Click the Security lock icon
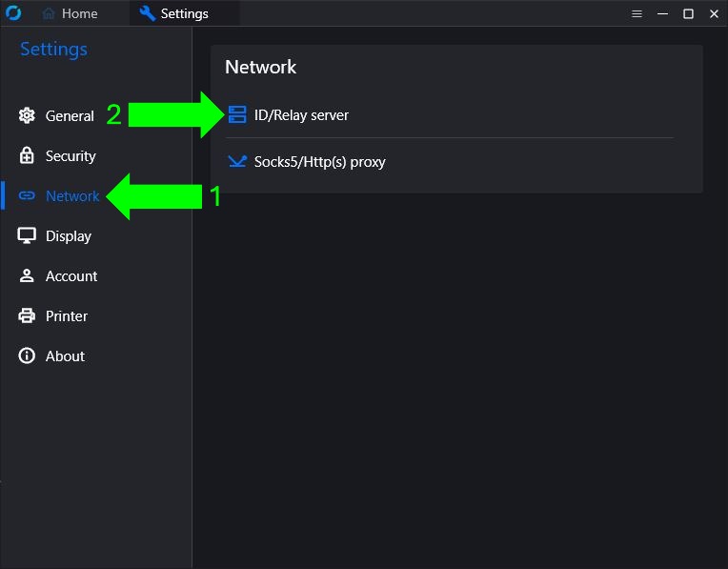Viewport: 728px width, 569px height. [27, 155]
